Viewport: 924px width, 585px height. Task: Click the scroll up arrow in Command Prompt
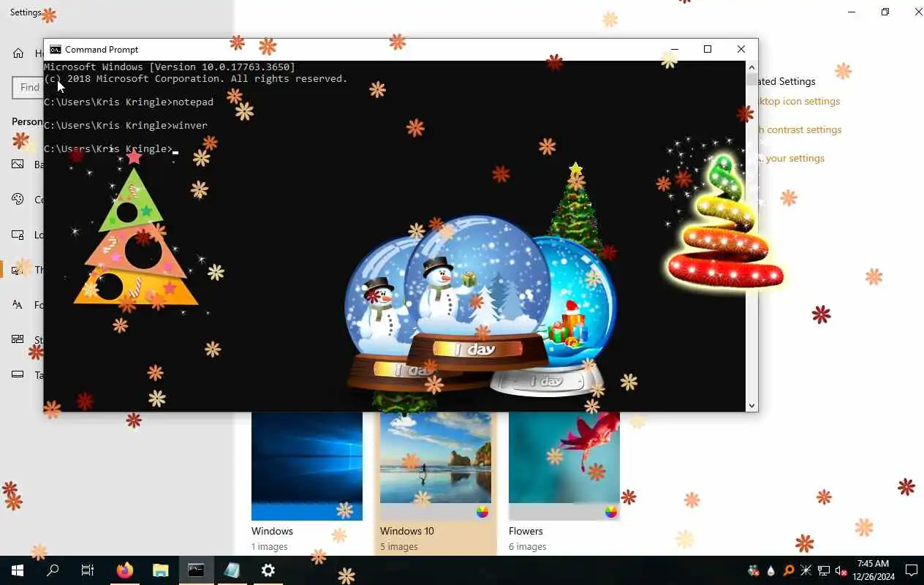coord(751,67)
